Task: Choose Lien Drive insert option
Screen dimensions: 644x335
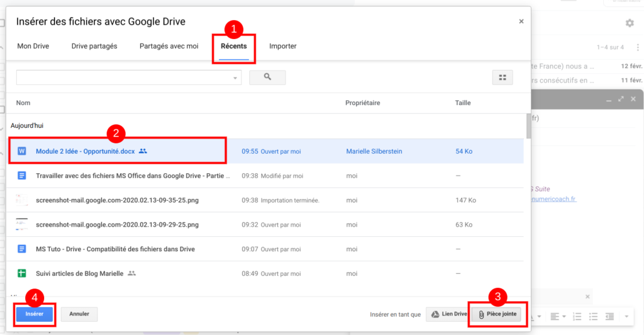Action: [x=448, y=314]
